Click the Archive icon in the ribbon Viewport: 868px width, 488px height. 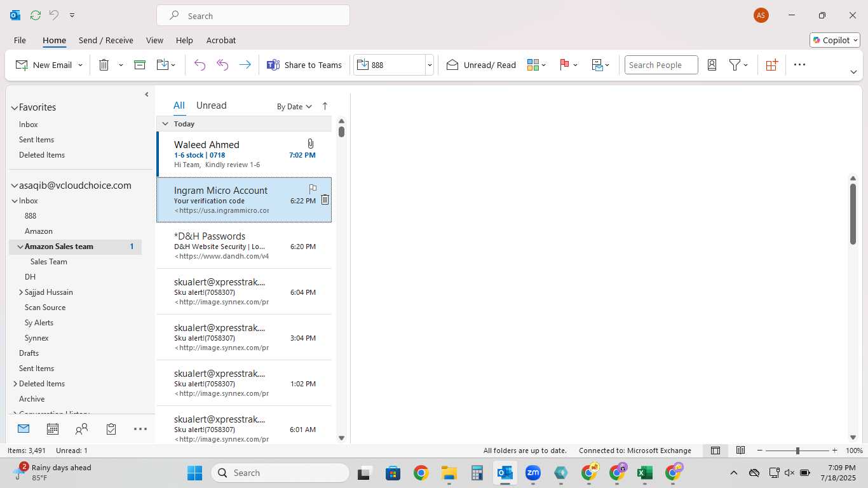coord(140,65)
